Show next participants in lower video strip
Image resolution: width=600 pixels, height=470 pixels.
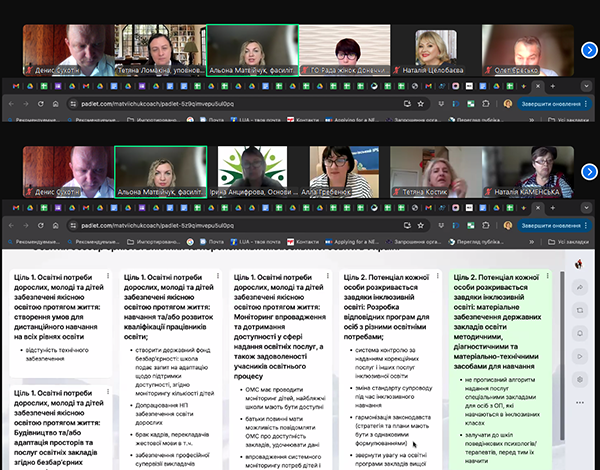click(589, 172)
